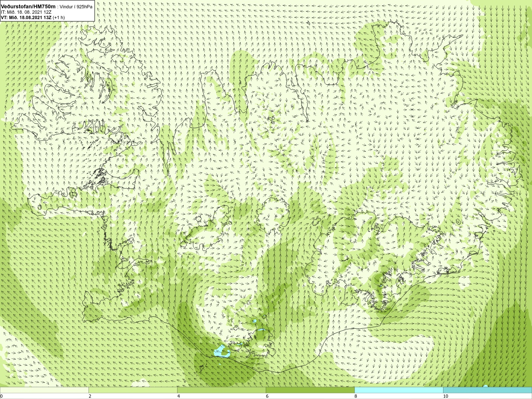Click the 'Vindur í 925hPa' label

(76, 7)
